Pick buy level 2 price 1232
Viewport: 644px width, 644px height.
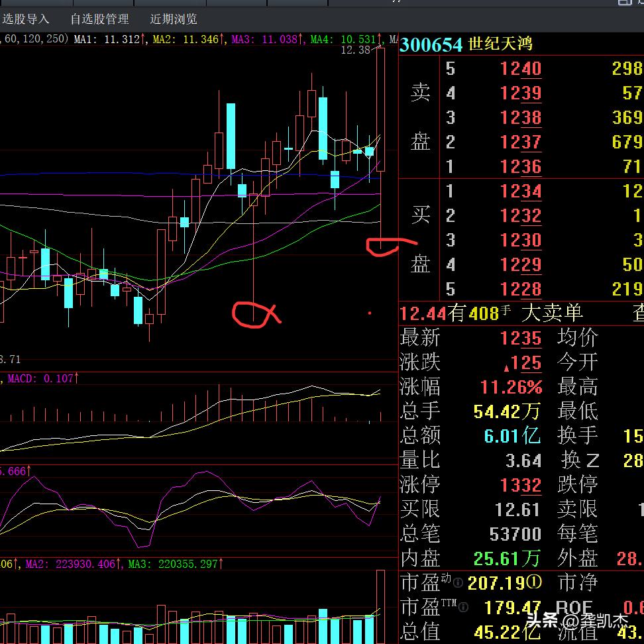coord(520,215)
